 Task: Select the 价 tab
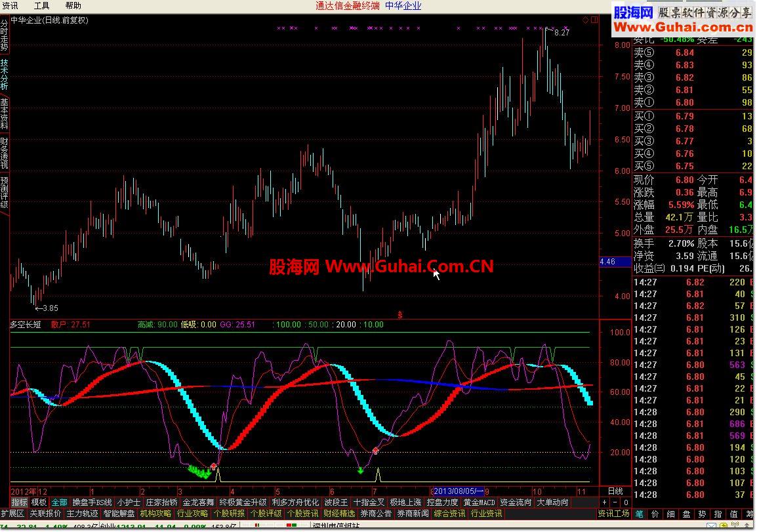click(x=655, y=514)
